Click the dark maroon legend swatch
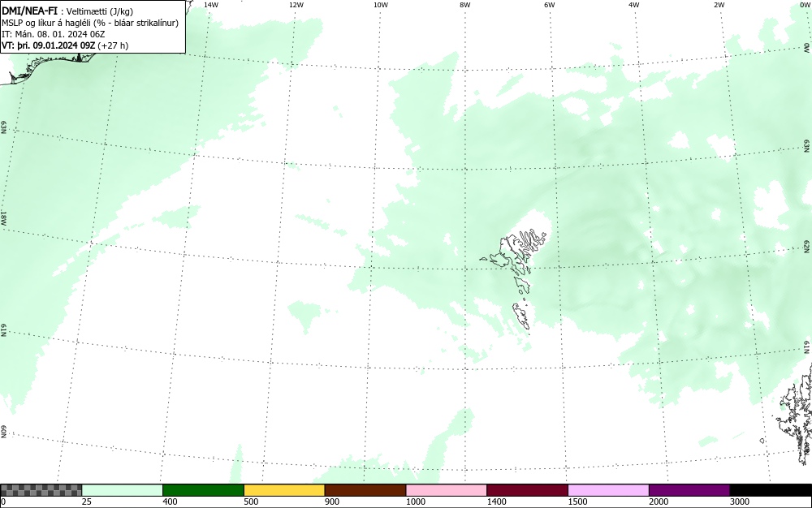Image resolution: width=812 pixels, height=508 pixels. [527, 490]
